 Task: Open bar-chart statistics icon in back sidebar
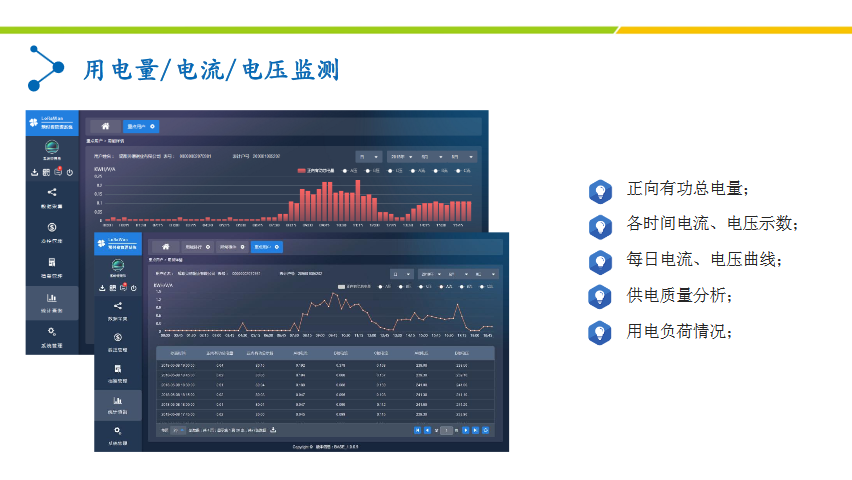(52, 297)
